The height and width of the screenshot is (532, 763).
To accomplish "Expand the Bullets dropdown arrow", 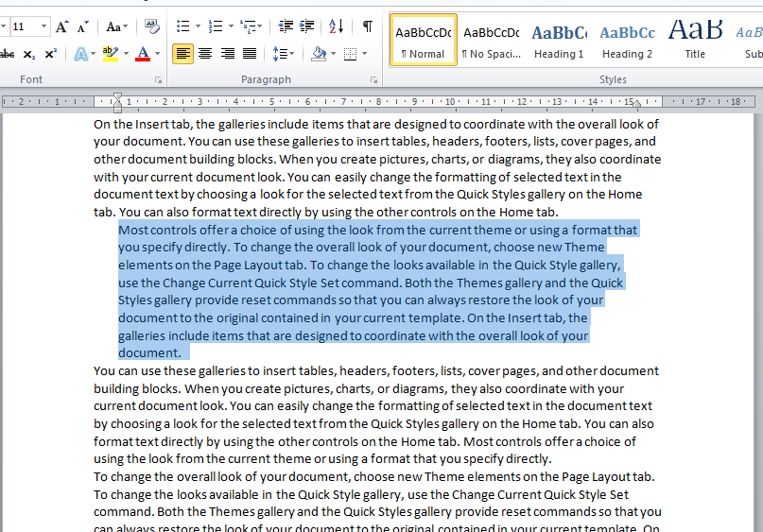I will (198, 26).
